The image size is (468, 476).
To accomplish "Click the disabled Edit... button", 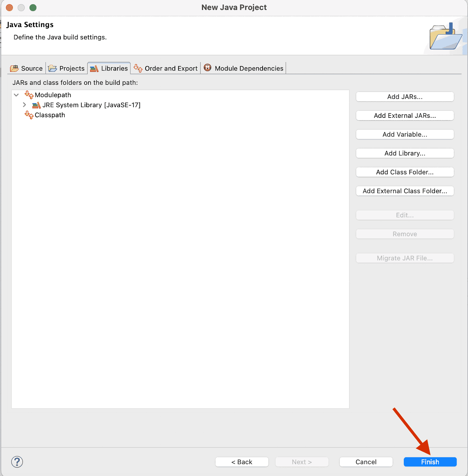I will 405,215.
